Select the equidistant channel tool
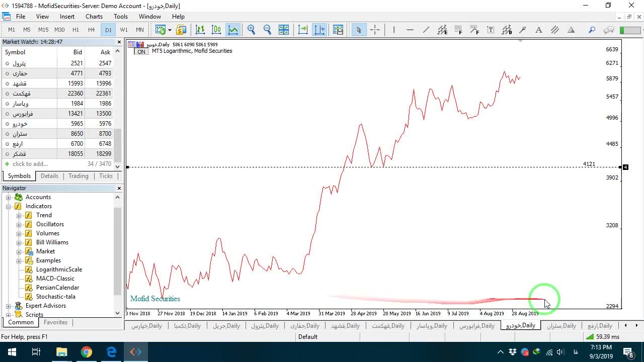This screenshot has height=362, width=644. [442, 30]
